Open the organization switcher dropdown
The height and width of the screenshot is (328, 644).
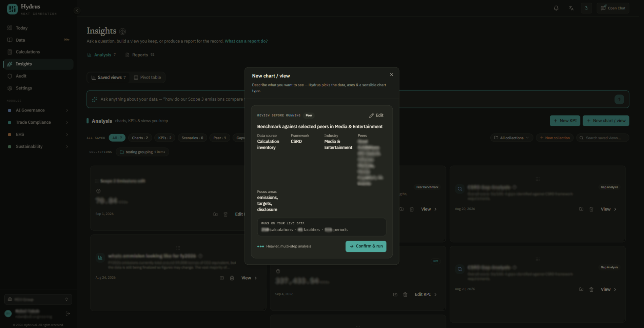(38, 300)
